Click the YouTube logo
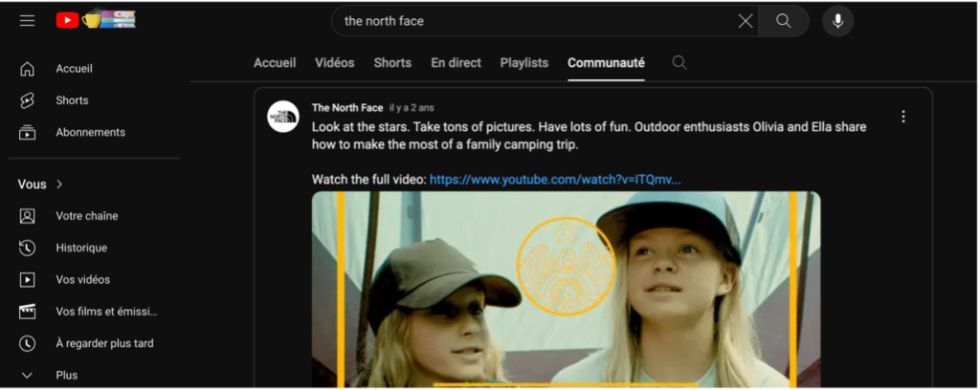The width and height of the screenshot is (980, 390). coord(68,20)
